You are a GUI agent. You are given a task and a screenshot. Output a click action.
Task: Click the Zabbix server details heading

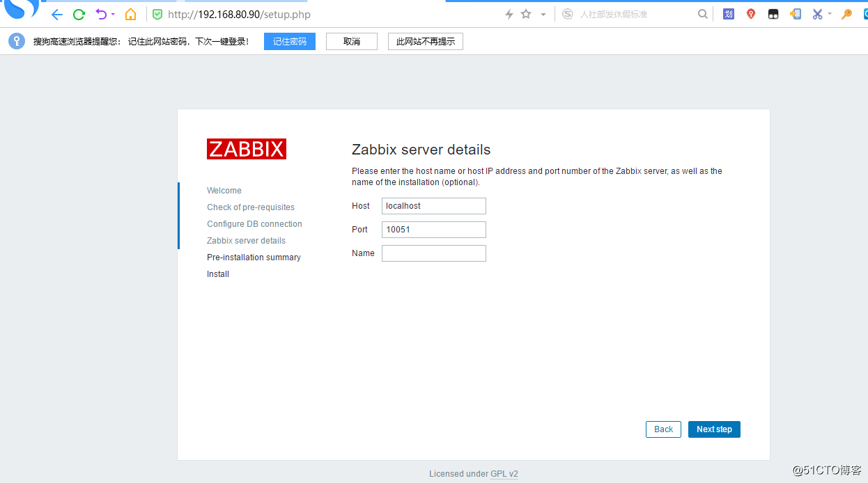tap(421, 150)
